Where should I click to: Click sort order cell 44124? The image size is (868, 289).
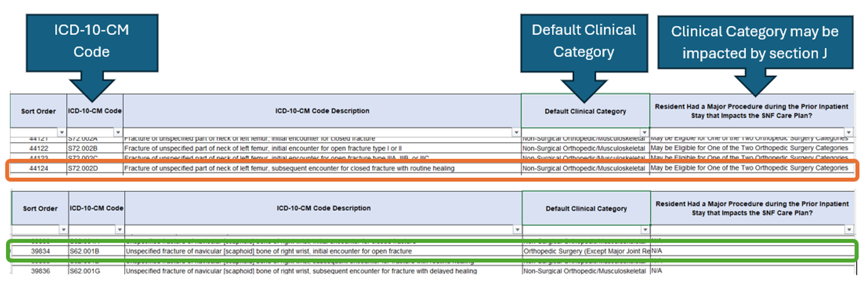38,169
